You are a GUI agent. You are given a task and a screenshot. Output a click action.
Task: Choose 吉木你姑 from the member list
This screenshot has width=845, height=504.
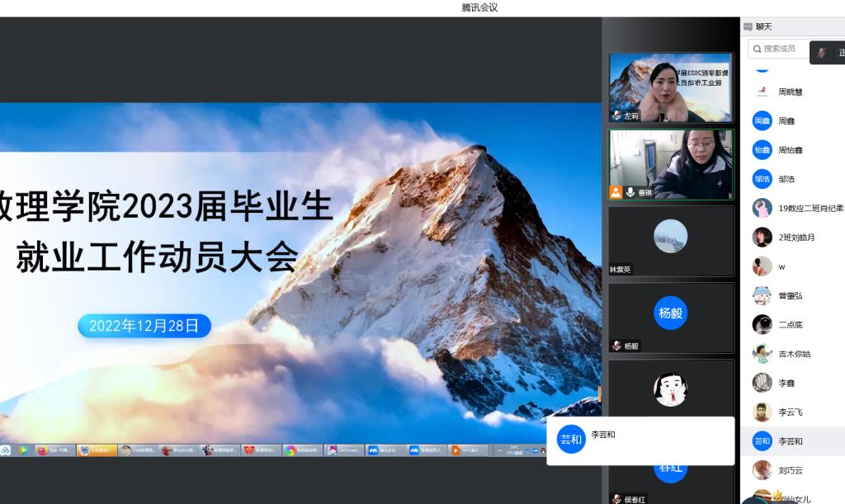[x=794, y=354]
